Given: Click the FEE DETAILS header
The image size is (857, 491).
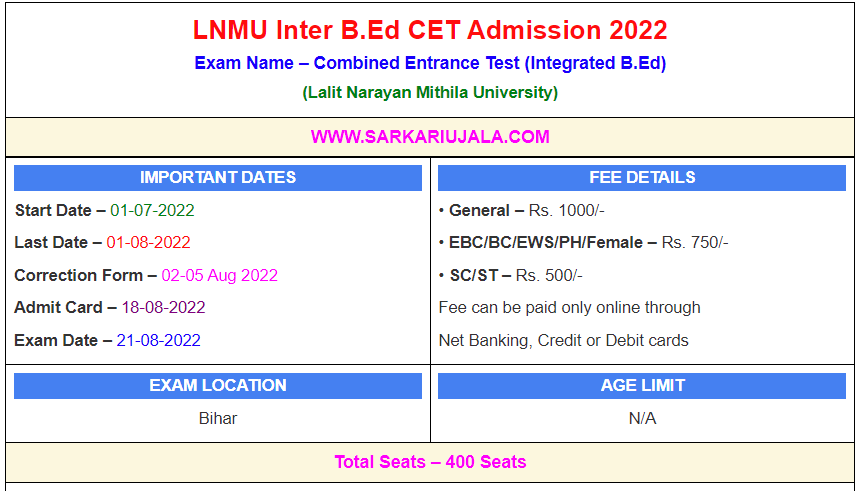Looking at the screenshot, I should [x=642, y=178].
